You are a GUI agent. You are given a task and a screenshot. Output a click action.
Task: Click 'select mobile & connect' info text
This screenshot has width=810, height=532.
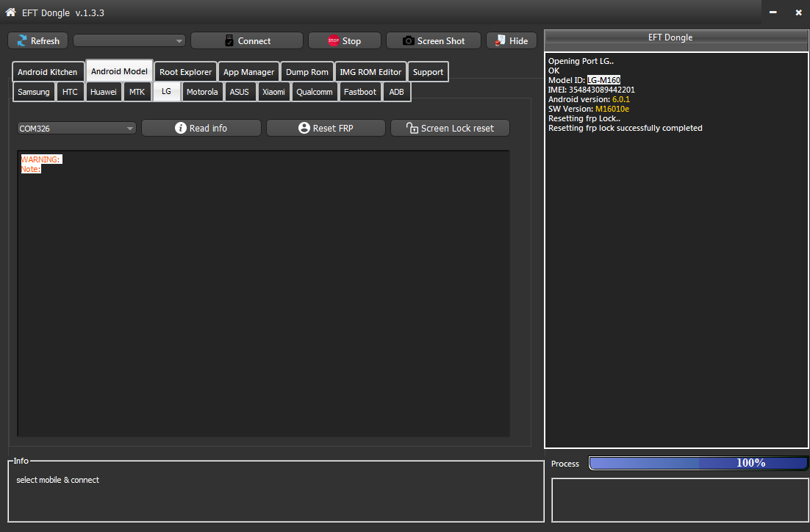(x=57, y=480)
